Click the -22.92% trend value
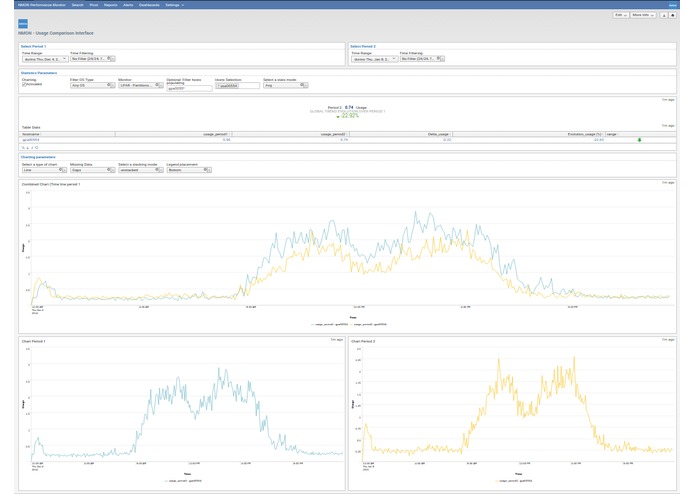 (x=350, y=116)
